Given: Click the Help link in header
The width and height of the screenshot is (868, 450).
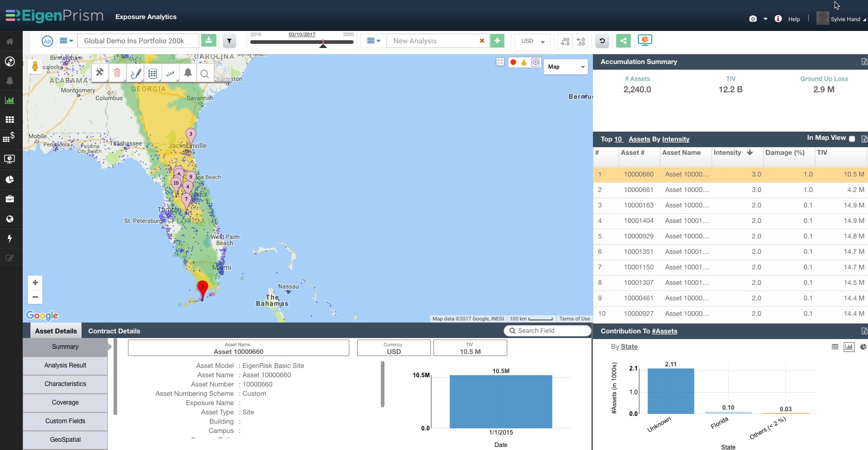Looking at the screenshot, I should [x=794, y=19].
